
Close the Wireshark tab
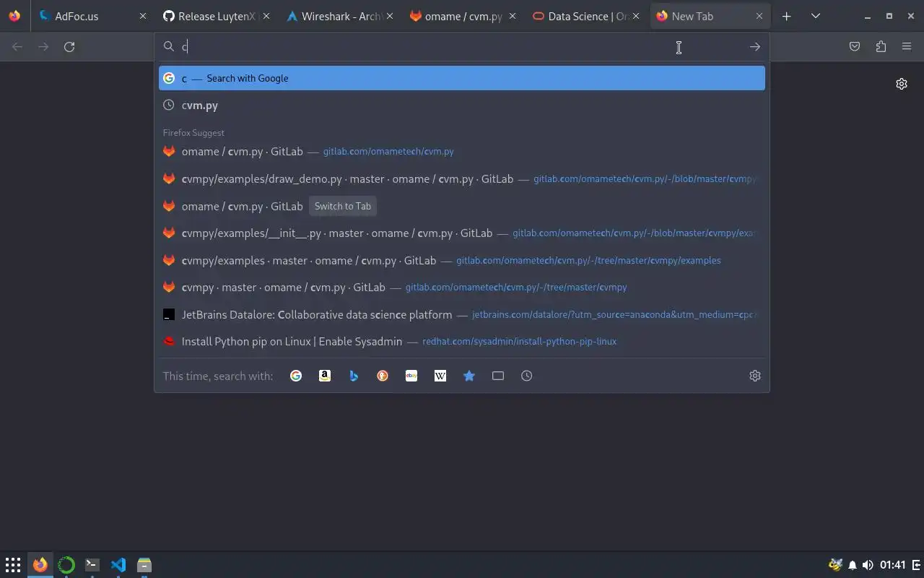[389, 16]
